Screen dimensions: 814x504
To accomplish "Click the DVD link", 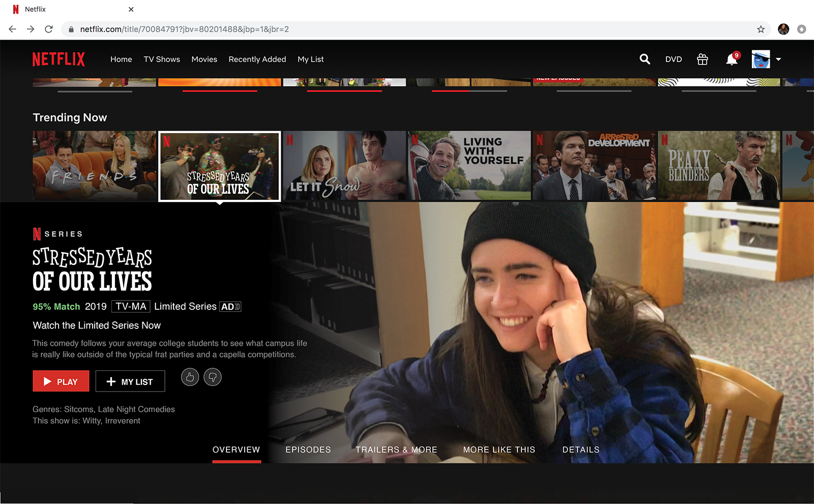I will click(674, 59).
